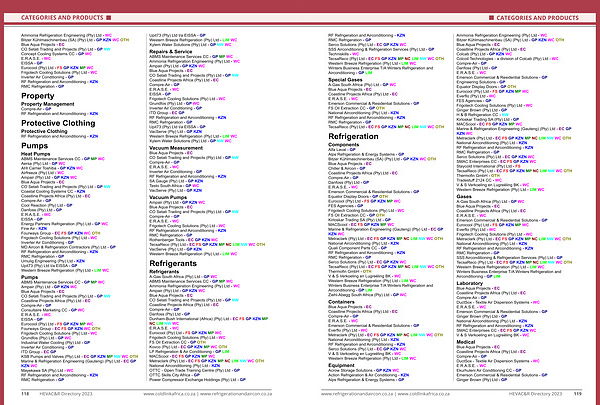Click the "OTTC - Open Trade Training Centre" entry
Viewport: 600px width, 405px height.
195,371
